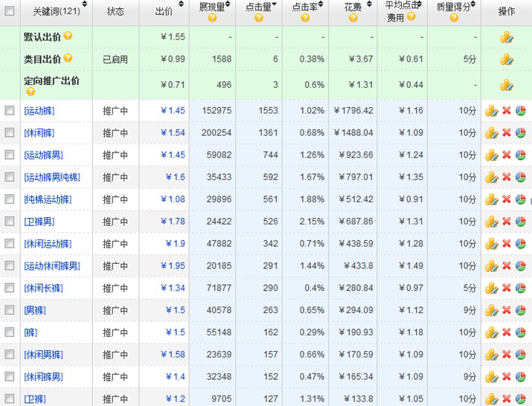Edit bid for 默认出价 row icon
This screenshot has width=532, height=406.
(506, 37)
